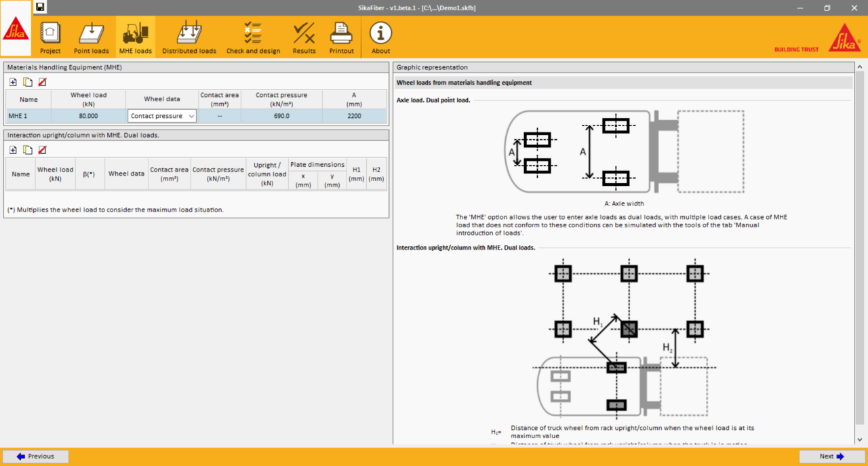Delete row in Interaction upright/column table
Viewport: 868px width, 466px height.
[43, 150]
